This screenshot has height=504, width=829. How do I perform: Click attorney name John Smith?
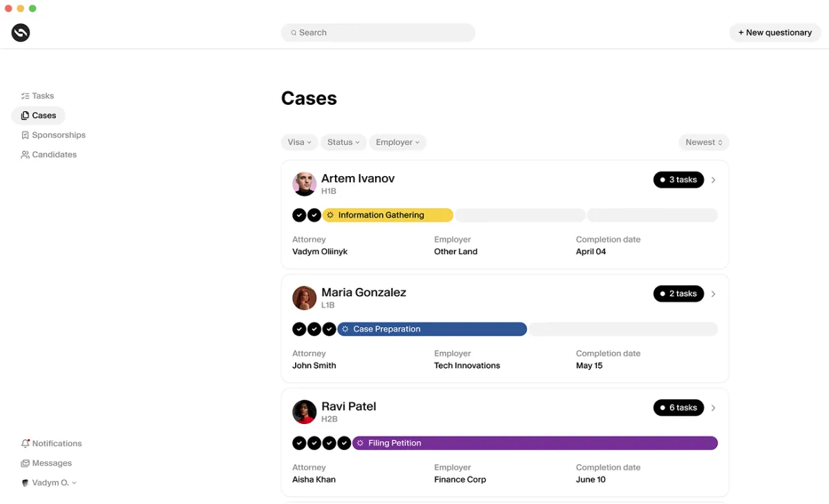coord(314,366)
